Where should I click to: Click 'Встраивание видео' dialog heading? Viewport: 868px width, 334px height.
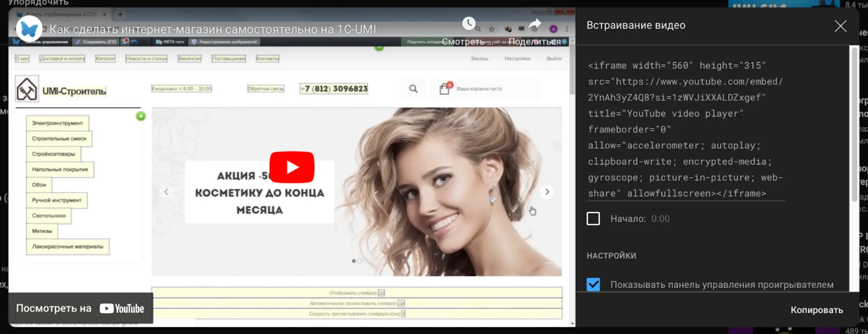(x=636, y=25)
